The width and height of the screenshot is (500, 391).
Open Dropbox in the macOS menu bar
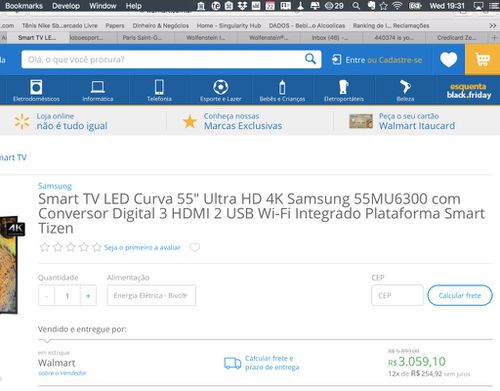(242, 6)
